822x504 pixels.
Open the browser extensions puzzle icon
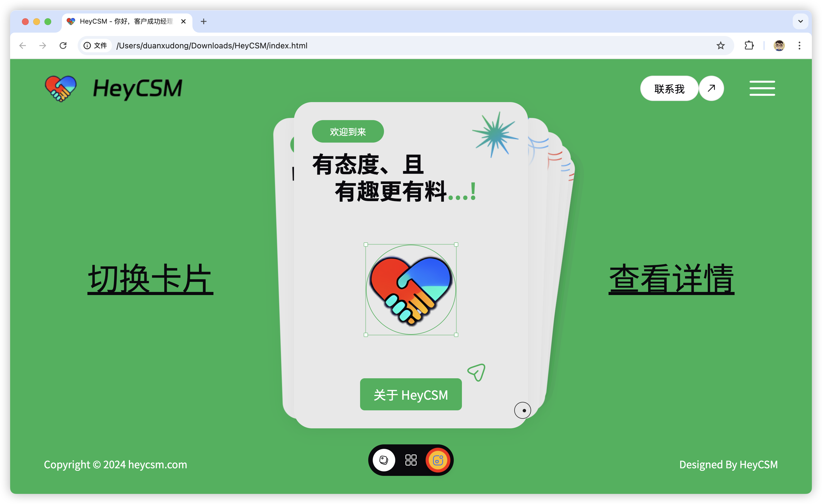(x=749, y=45)
